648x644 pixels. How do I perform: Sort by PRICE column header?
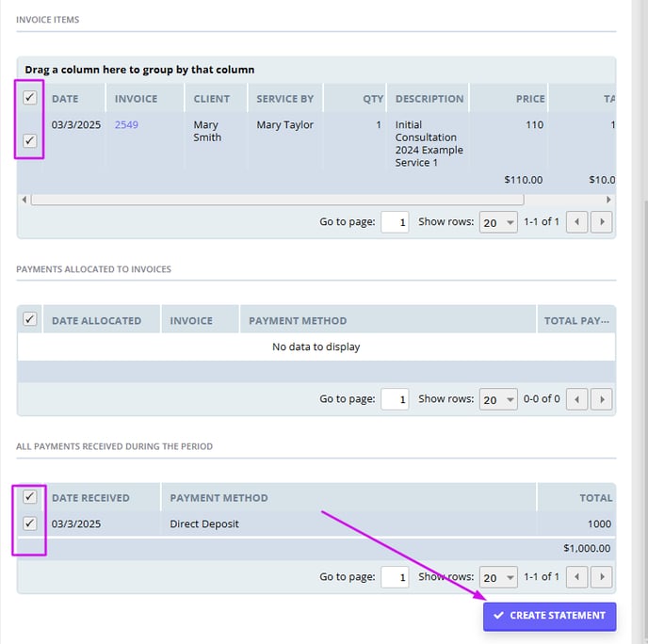pos(509,99)
